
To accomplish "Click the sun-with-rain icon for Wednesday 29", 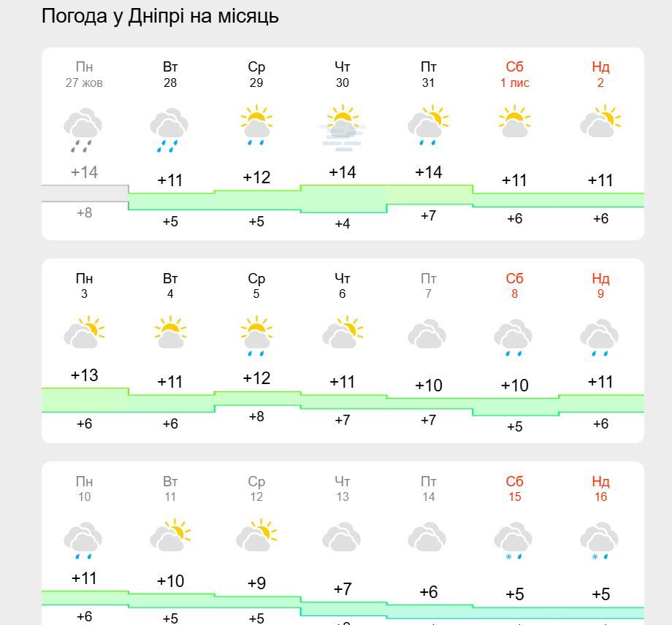I will (256, 126).
